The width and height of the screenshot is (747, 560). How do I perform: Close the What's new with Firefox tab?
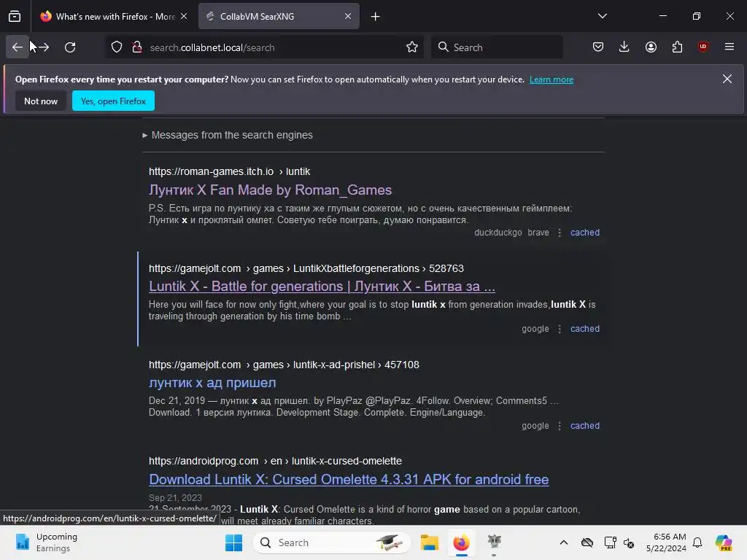(184, 16)
